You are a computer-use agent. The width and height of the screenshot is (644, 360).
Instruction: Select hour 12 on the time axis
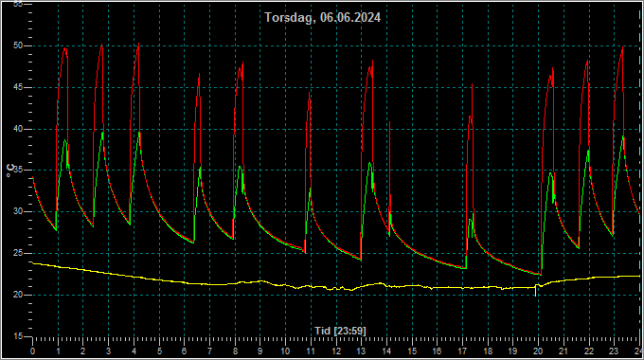[x=336, y=351]
